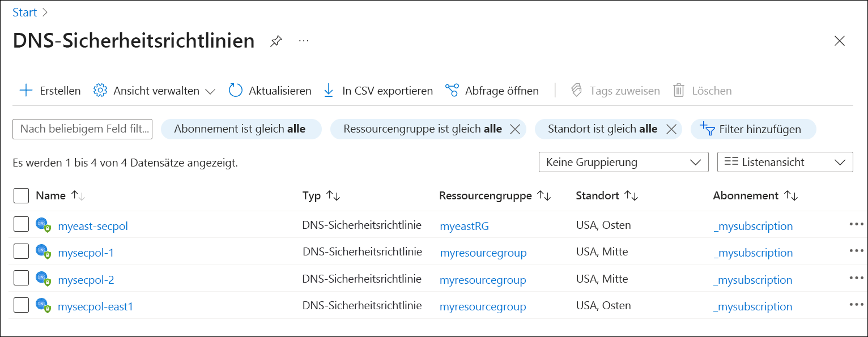Select the In CSV exportieren download icon
868x337 pixels.
click(x=329, y=90)
